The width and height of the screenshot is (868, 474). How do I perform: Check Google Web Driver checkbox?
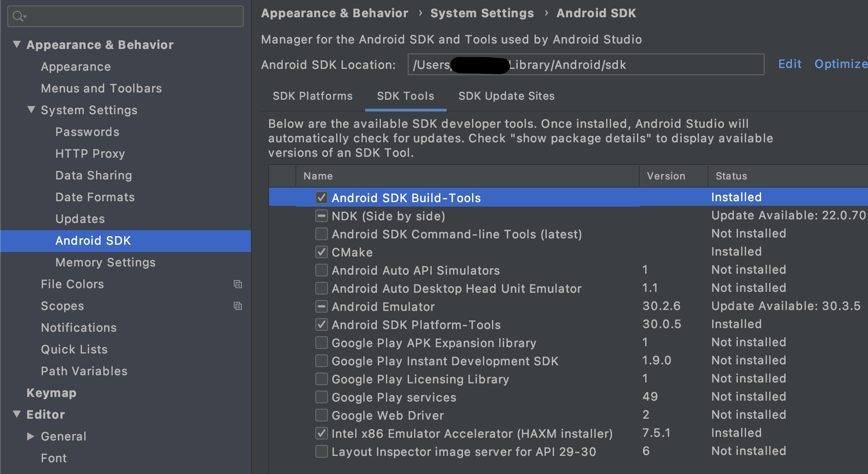[x=322, y=415]
